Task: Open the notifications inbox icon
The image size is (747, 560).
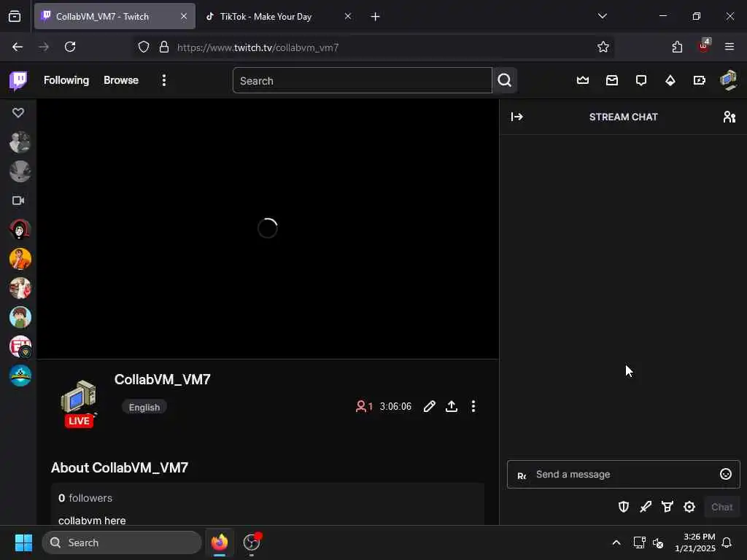Action: (612, 80)
